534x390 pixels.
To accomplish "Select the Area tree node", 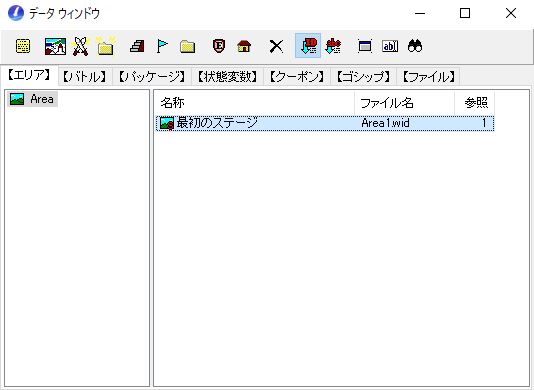I will pyautogui.click(x=32, y=99).
